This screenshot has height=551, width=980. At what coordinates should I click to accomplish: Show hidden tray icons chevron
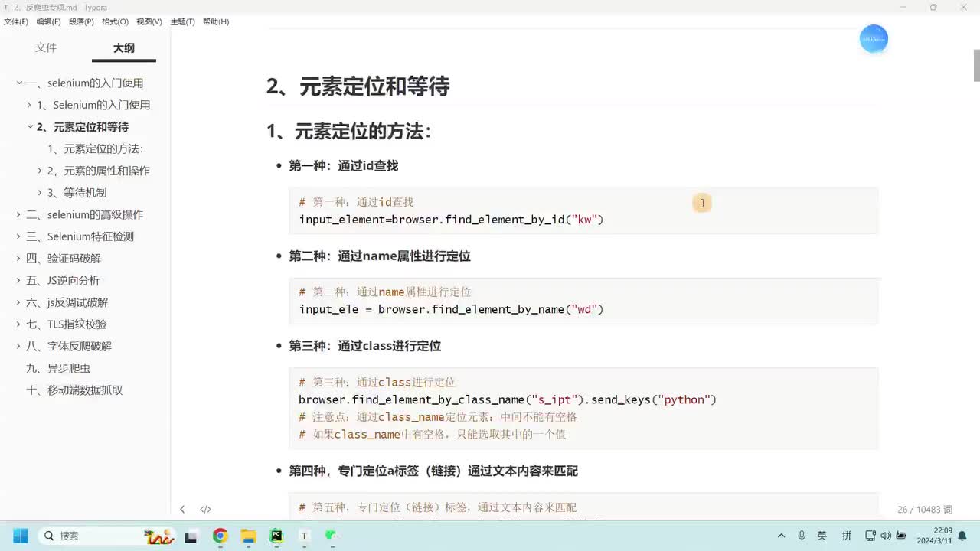pyautogui.click(x=781, y=536)
